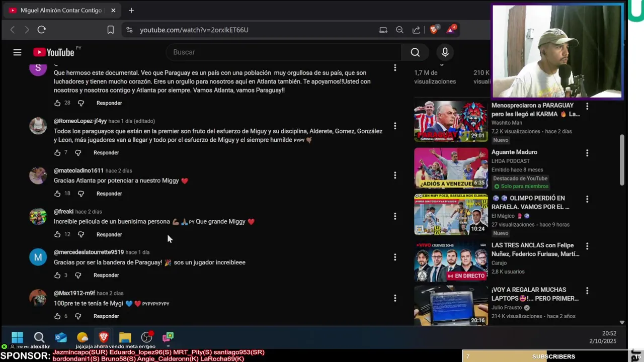This screenshot has width=644, height=362.
Task: Reply to @RomeoLopez-jf4yy comment
Action: click(x=106, y=152)
